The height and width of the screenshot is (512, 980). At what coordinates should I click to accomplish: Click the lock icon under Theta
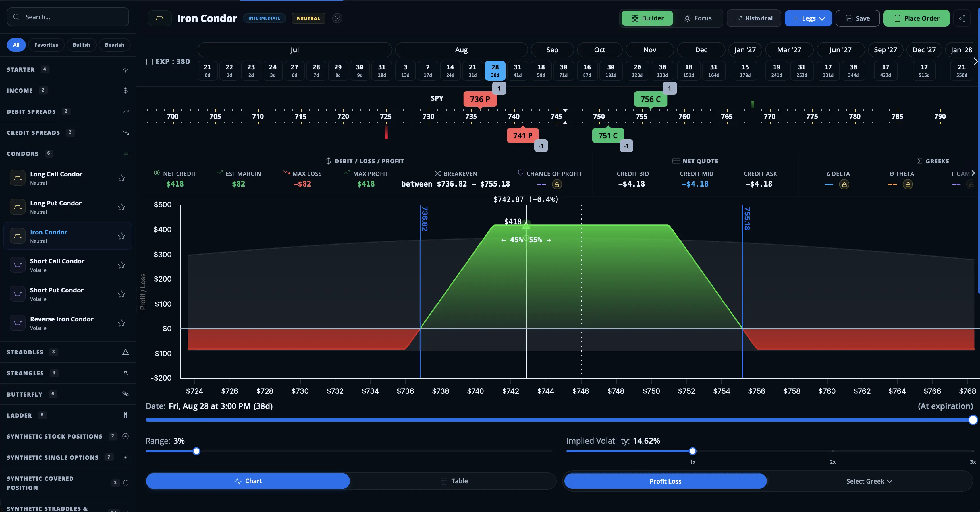(908, 185)
